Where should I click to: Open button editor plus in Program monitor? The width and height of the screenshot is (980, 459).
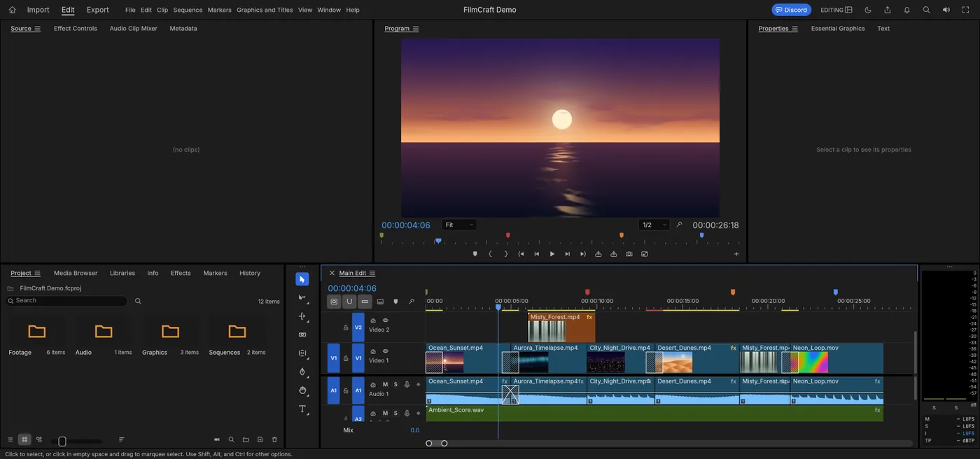point(736,254)
